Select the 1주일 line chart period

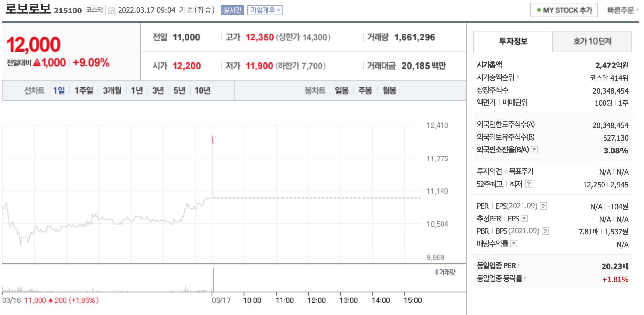point(84,90)
